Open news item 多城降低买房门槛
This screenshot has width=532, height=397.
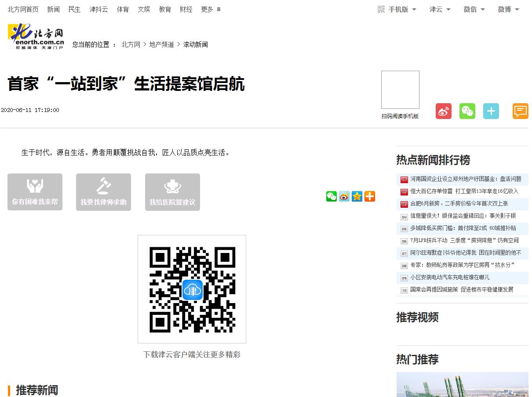[x=463, y=228]
